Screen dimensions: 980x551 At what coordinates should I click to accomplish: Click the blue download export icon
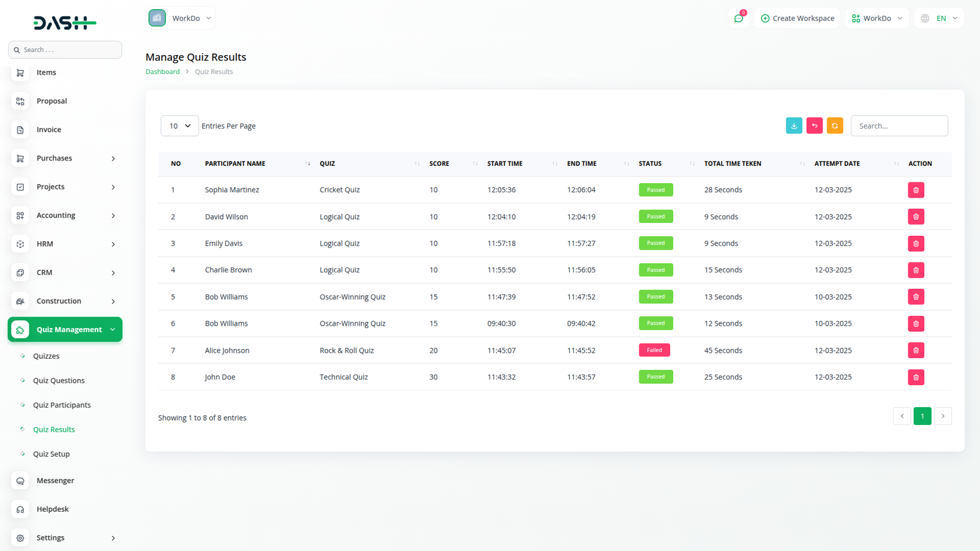[794, 126]
